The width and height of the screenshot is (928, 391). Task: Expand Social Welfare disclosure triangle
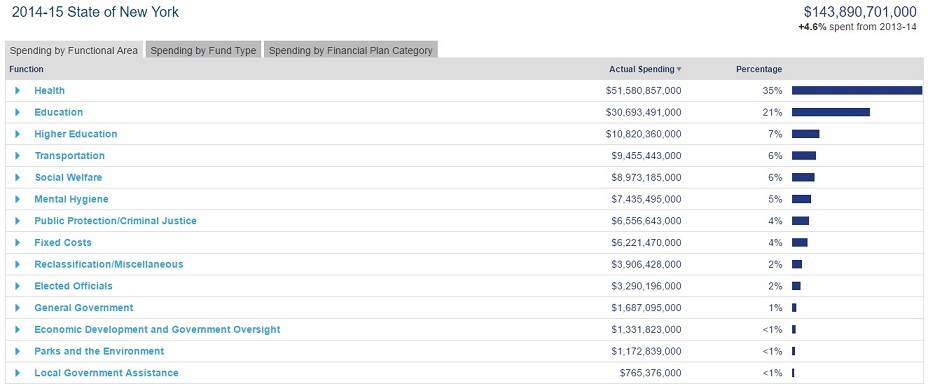(x=18, y=177)
